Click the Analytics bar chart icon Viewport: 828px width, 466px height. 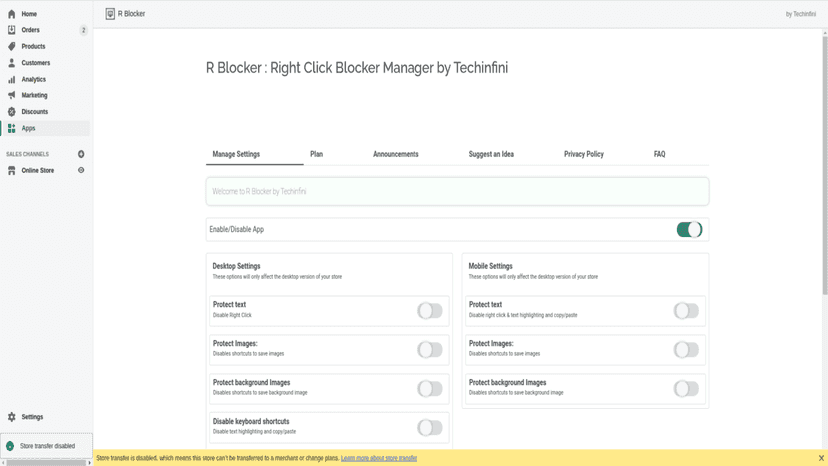(x=12, y=79)
